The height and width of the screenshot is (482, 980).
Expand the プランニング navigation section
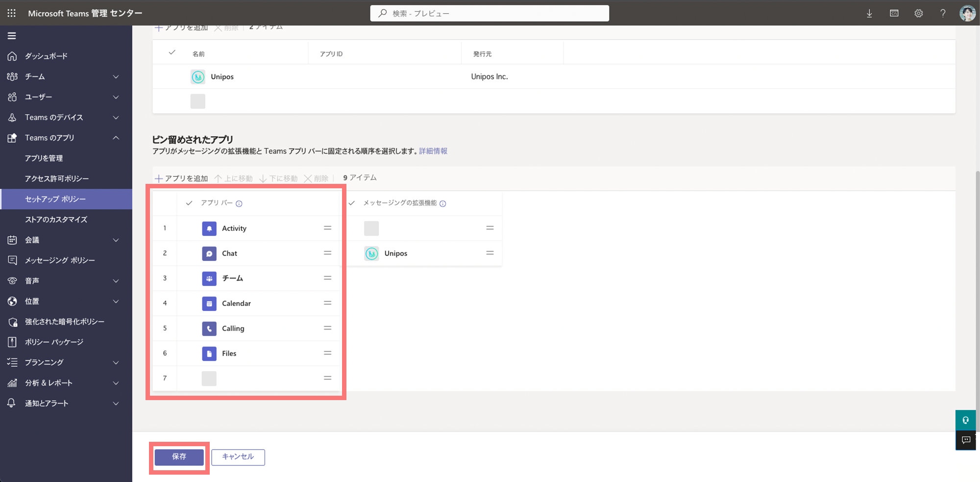click(x=116, y=363)
